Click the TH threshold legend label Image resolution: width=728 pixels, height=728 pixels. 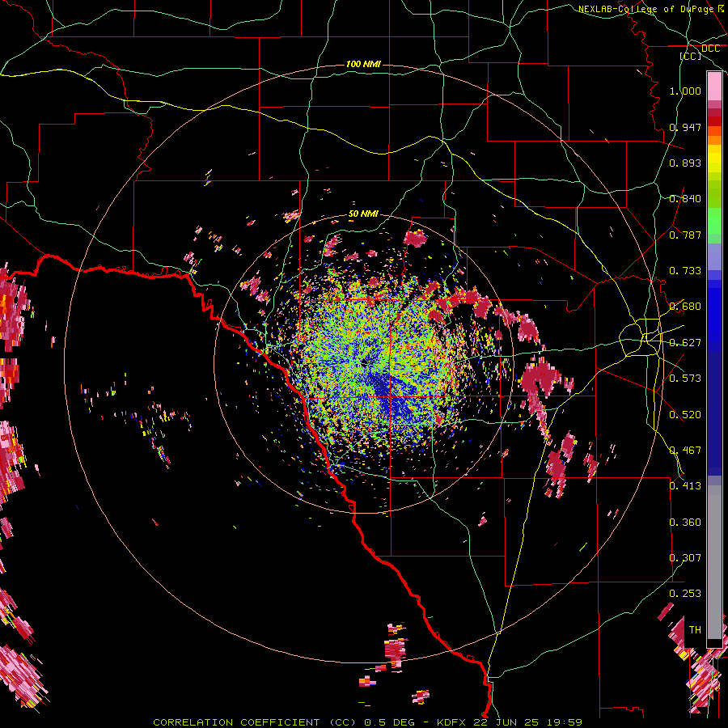tap(695, 630)
